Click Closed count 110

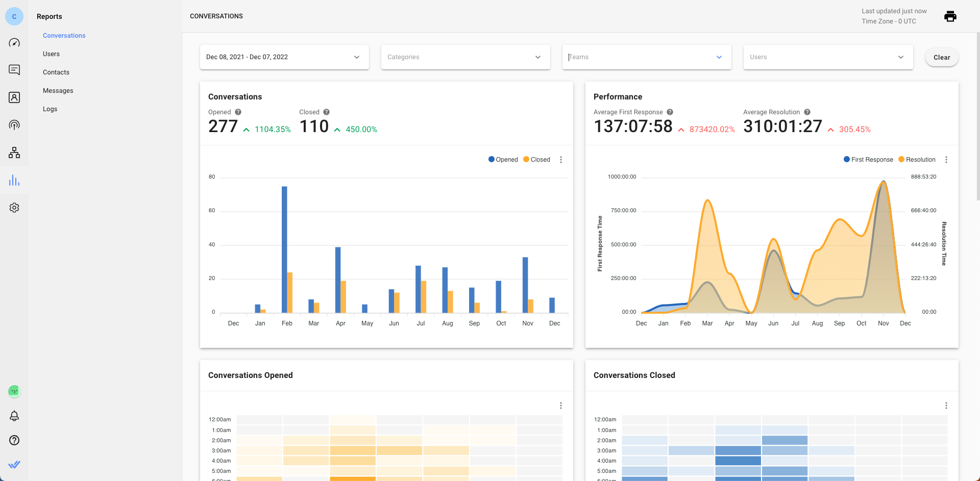click(314, 126)
